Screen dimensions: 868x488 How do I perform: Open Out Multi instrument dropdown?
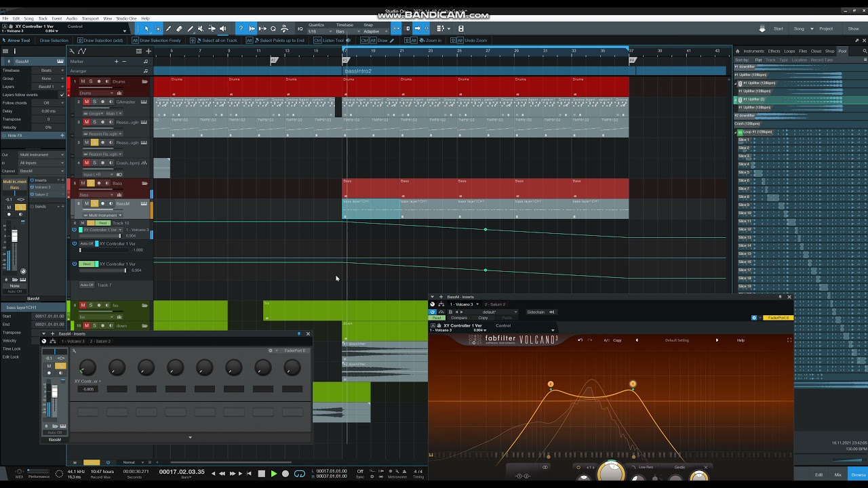tap(41, 155)
